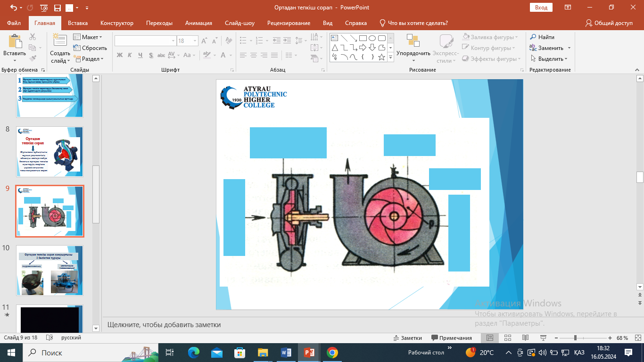Open the Вставка ribbon tab
Image resolution: width=644 pixels, height=362 pixels.
pyautogui.click(x=78, y=23)
